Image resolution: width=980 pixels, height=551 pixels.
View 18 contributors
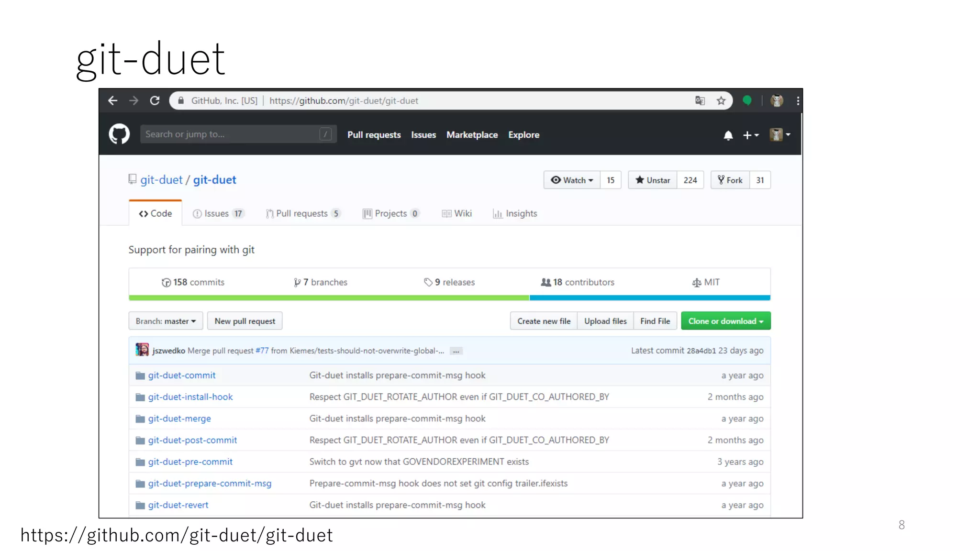(x=578, y=282)
